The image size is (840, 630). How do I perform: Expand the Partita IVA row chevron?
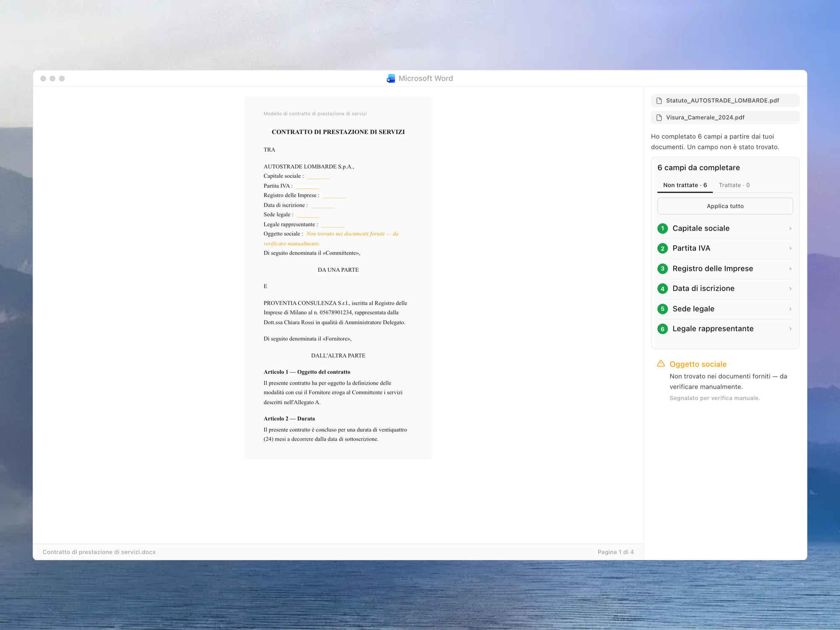tap(790, 248)
